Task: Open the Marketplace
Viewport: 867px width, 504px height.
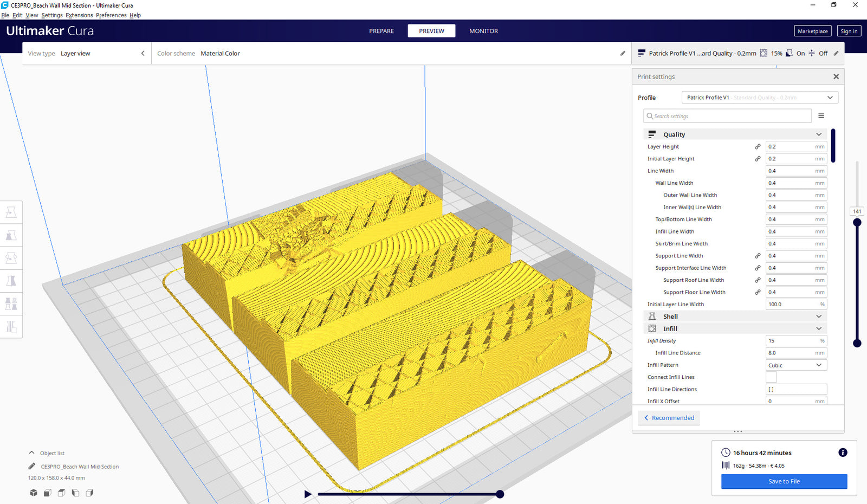Action: pos(812,31)
